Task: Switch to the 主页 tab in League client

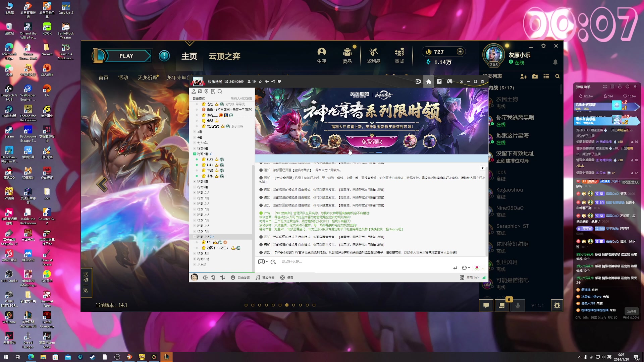Action: (189, 56)
